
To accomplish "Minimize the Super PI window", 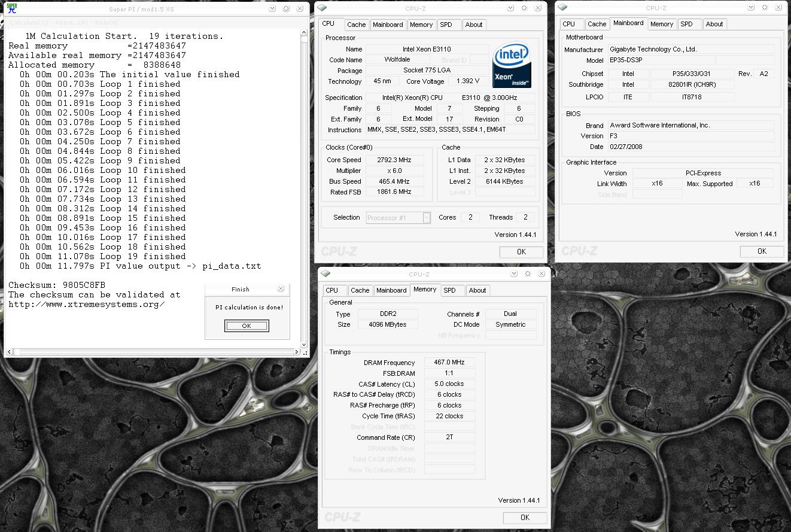I will click(x=273, y=8).
